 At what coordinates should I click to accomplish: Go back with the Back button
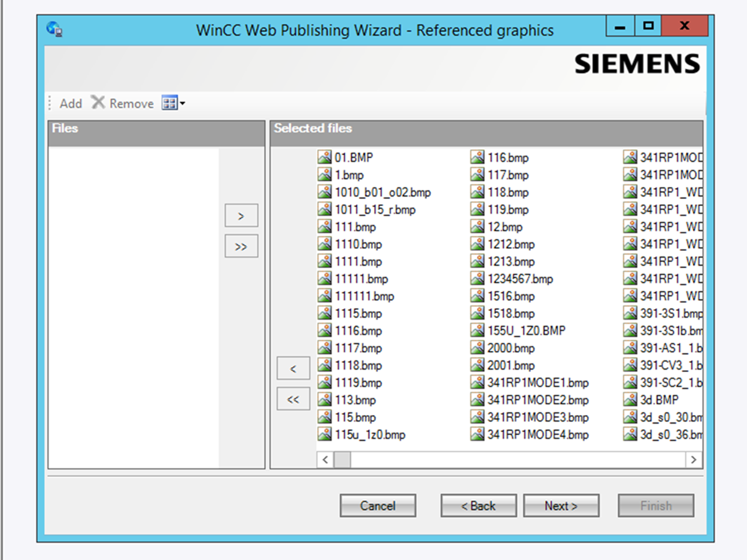(x=478, y=506)
